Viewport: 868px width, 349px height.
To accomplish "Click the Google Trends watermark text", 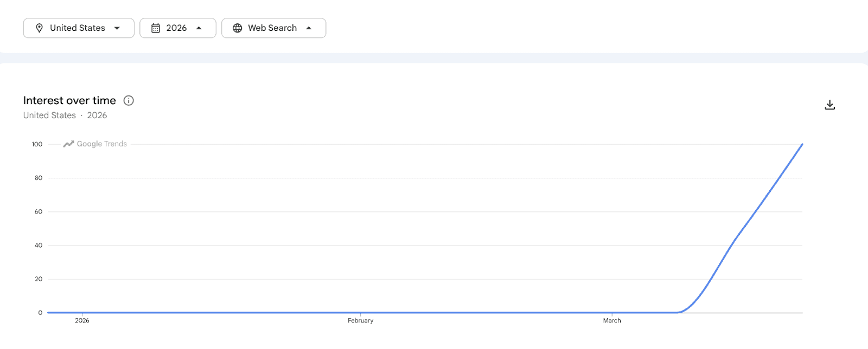I will [x=102, y=144].
